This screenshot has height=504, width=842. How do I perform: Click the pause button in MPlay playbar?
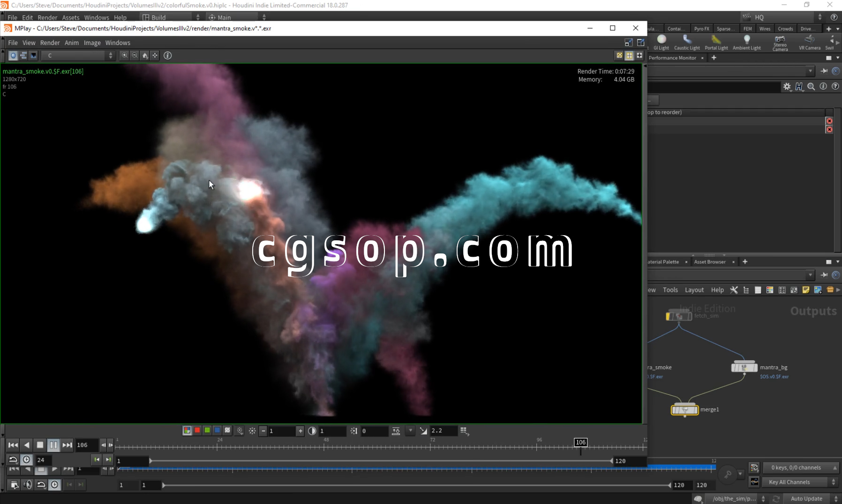pyautogui.click(x=53, y=445)
